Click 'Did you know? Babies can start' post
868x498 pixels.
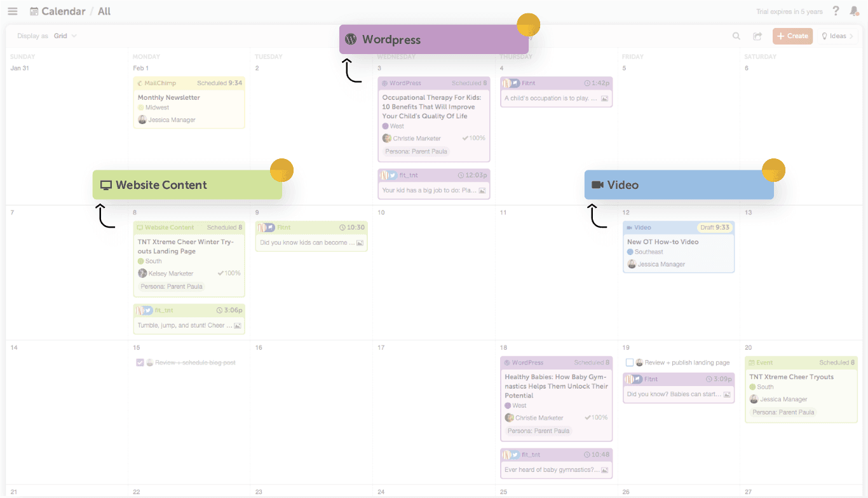click(674, 394)
